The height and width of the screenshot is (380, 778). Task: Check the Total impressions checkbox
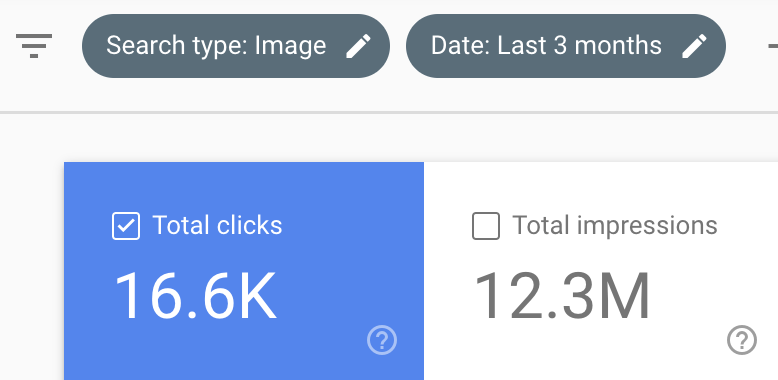tap(486, 226)
